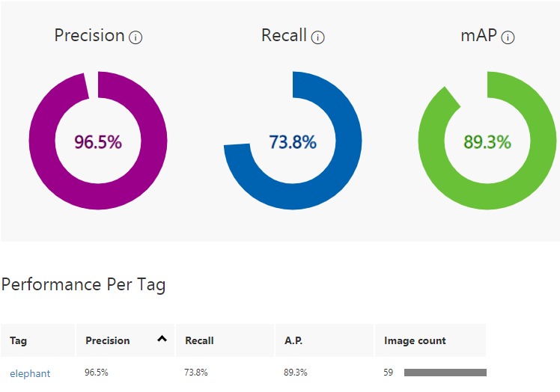Select the green mAP donut chart
This screenshot has height=392, width=560.
click(x=487, y=141)
